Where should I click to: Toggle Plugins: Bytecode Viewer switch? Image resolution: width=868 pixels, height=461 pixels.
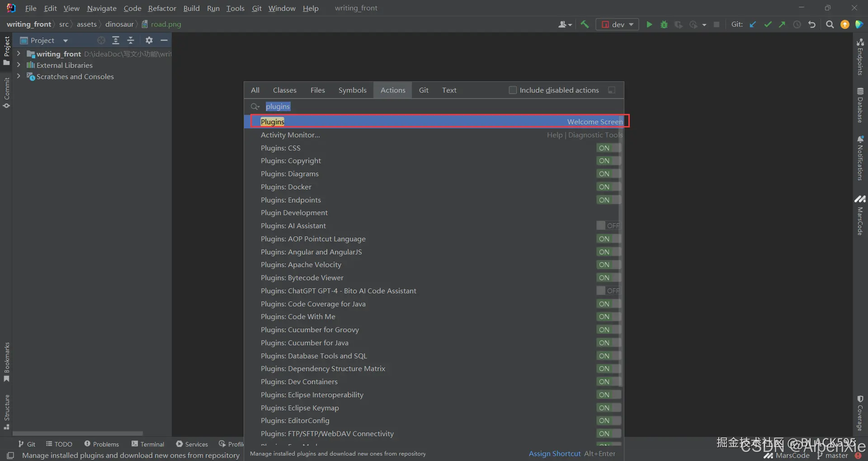pyautogui.click(x=608, y=278)
